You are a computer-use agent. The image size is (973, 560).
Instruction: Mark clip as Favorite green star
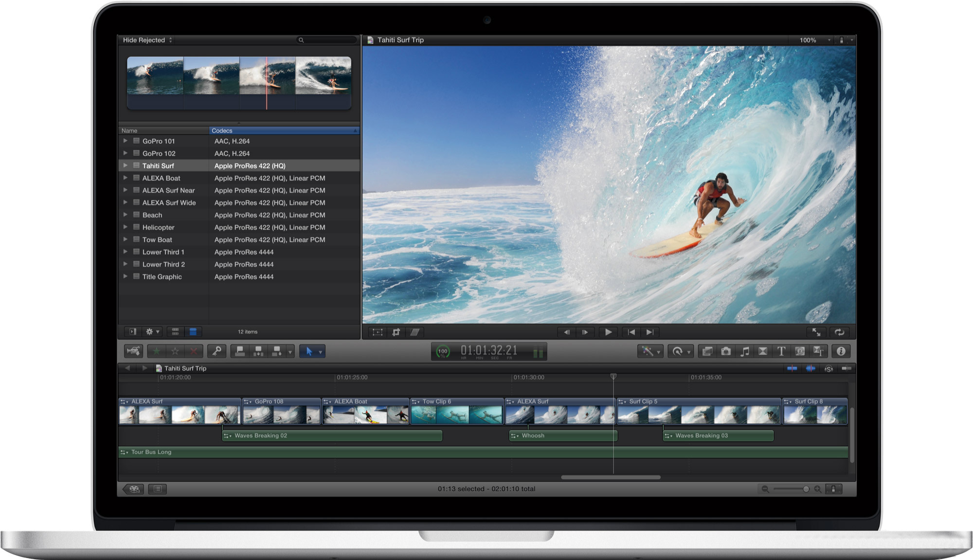point(157,351)
